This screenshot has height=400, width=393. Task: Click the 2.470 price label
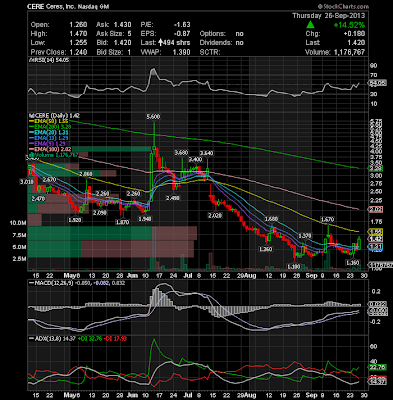38,199
